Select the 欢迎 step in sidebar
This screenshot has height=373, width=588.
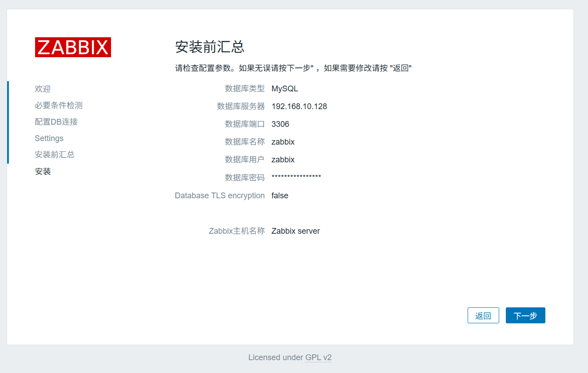pyautogui.click(x=43, y=89)
